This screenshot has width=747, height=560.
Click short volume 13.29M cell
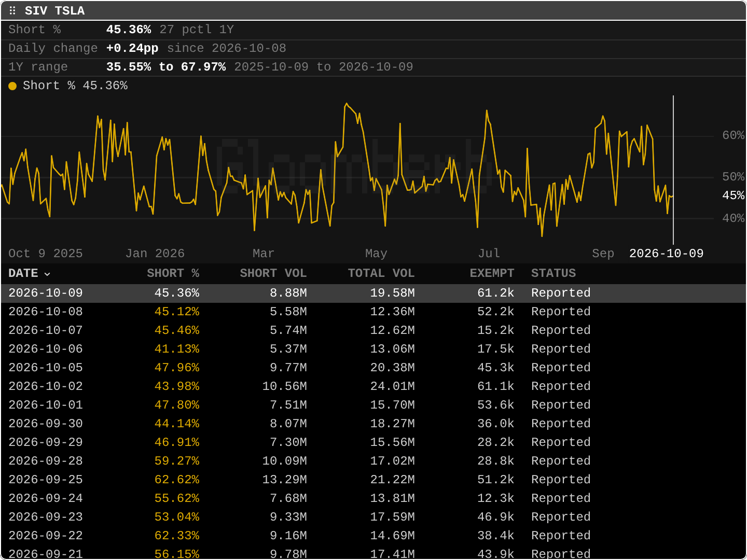[284, 480]
